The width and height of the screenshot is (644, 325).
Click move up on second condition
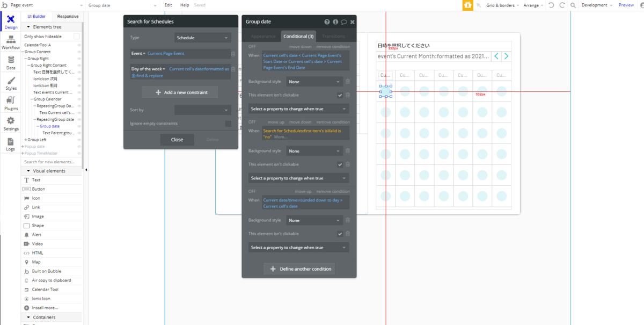click(x=276, y=122)
